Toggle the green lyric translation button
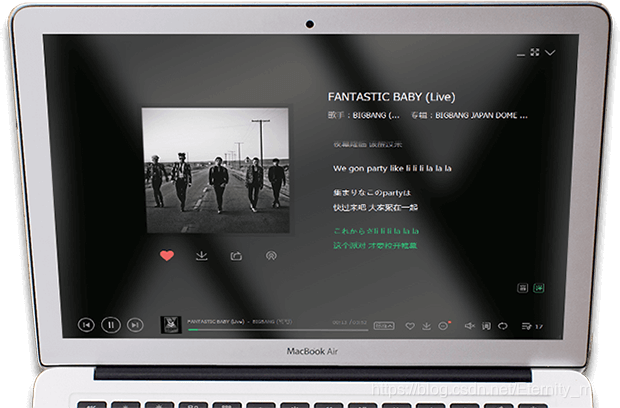620x408 pixels. (539, 288)
